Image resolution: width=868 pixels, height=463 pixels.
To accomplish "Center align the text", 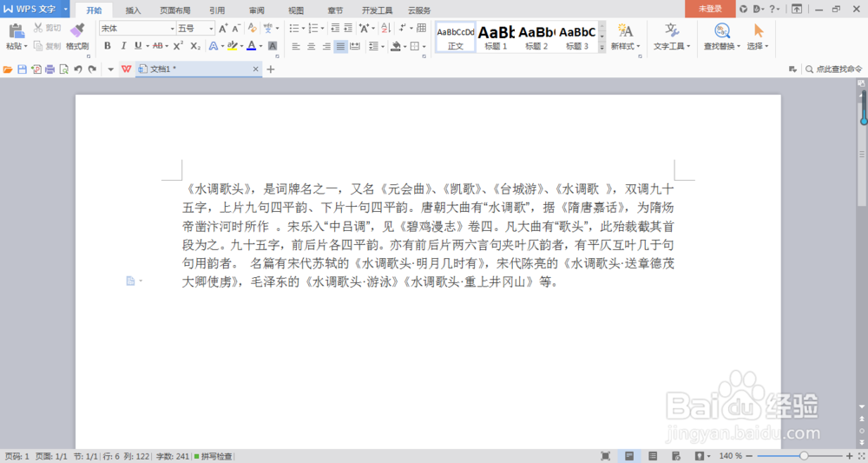I will click(x=311, y=47).
